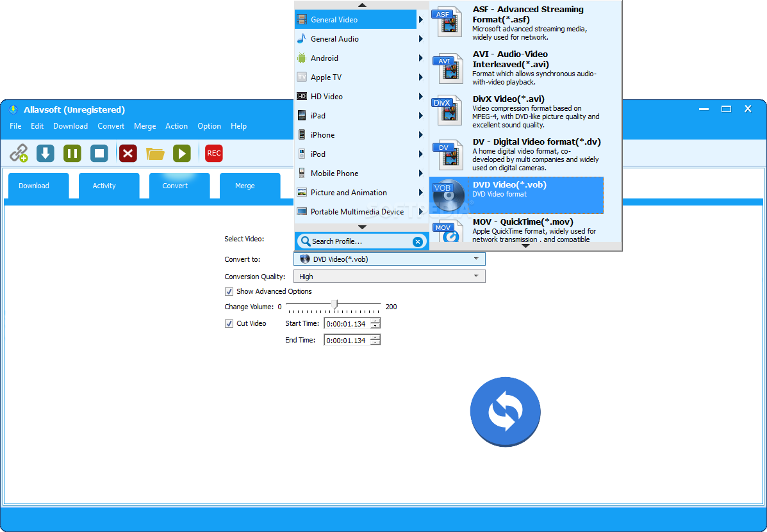Image resolution: width=767 pixels, height=532 pixels.
Task: Uncheck Show Advanced Options checkbox
Action: (229, 292)
